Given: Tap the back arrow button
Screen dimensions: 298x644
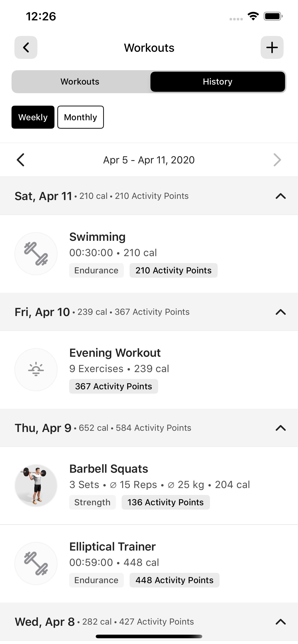Looking at the screenshot, I should pyautogui.click(x=26, y=47).
